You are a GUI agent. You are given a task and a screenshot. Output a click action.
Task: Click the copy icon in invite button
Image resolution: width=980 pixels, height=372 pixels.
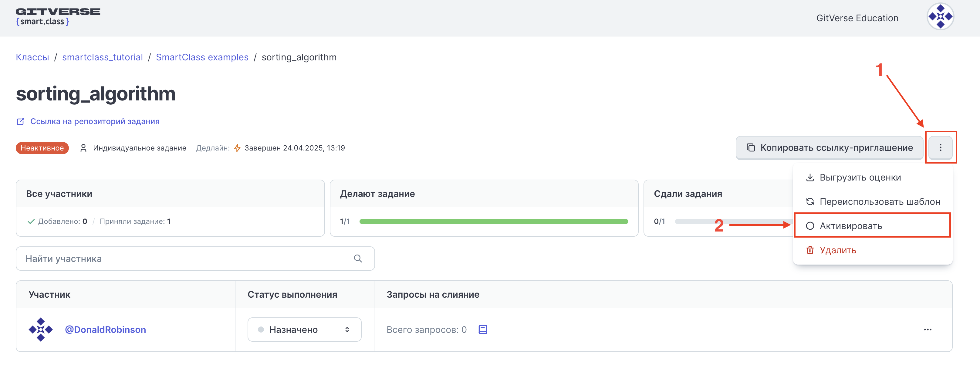[751, 147]
